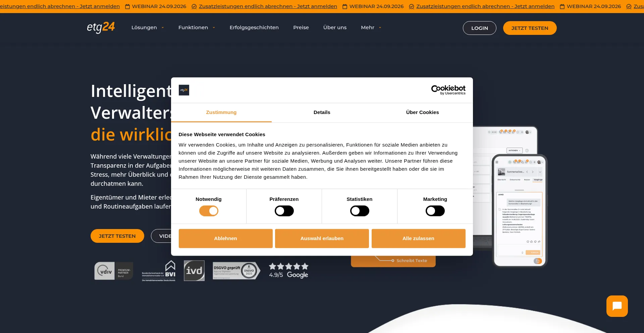Click the Cookiebot by Usercentrics logo
Screen dimensions: 644x333
[x=448, y=90]
